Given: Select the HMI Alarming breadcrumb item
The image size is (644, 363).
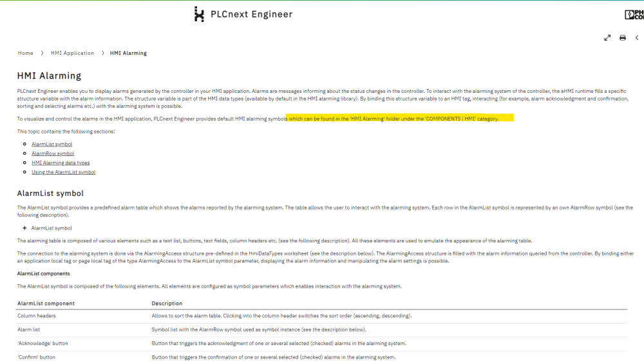Looking at the screenshot, I should pyautogui.click(x=128, y=53).
